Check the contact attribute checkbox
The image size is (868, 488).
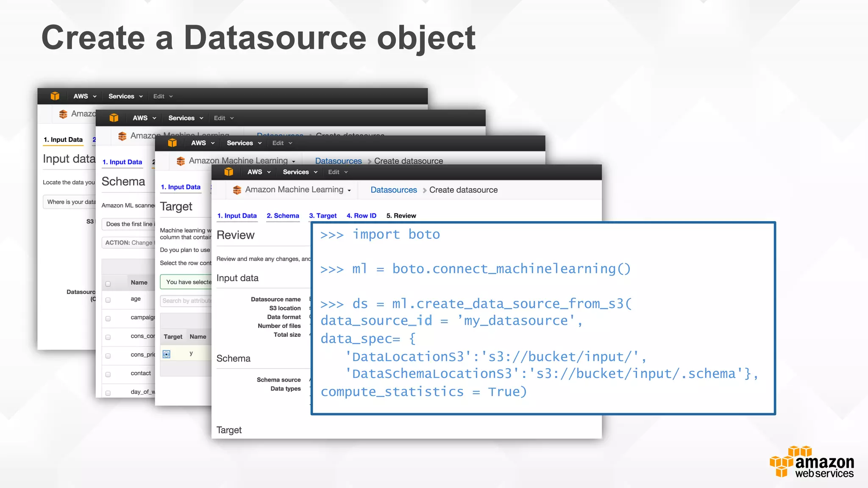tap(108, 374)
